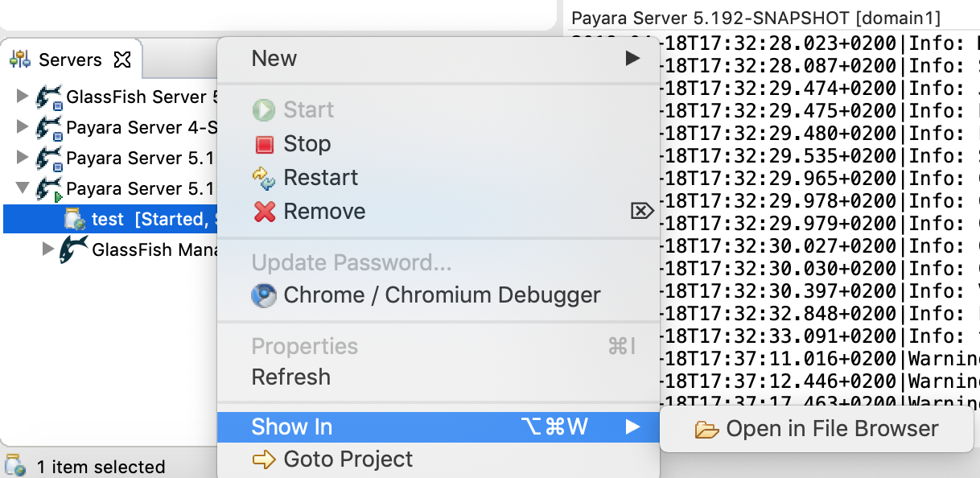
Task: Expand the GlassFish Server tree node
Action: [x=23, y=97]
